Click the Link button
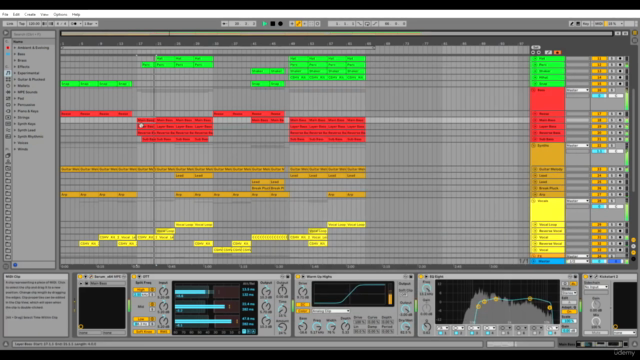 pos(9,24)
